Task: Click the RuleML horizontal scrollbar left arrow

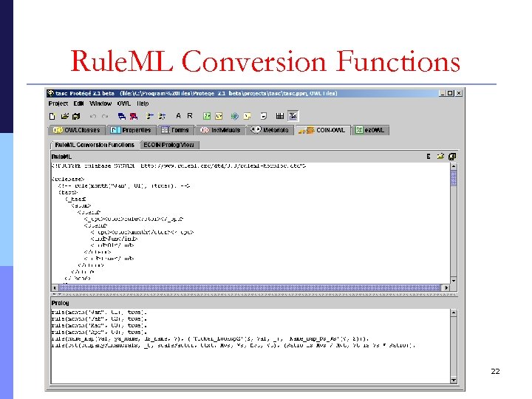Action: tap(55, 287)
